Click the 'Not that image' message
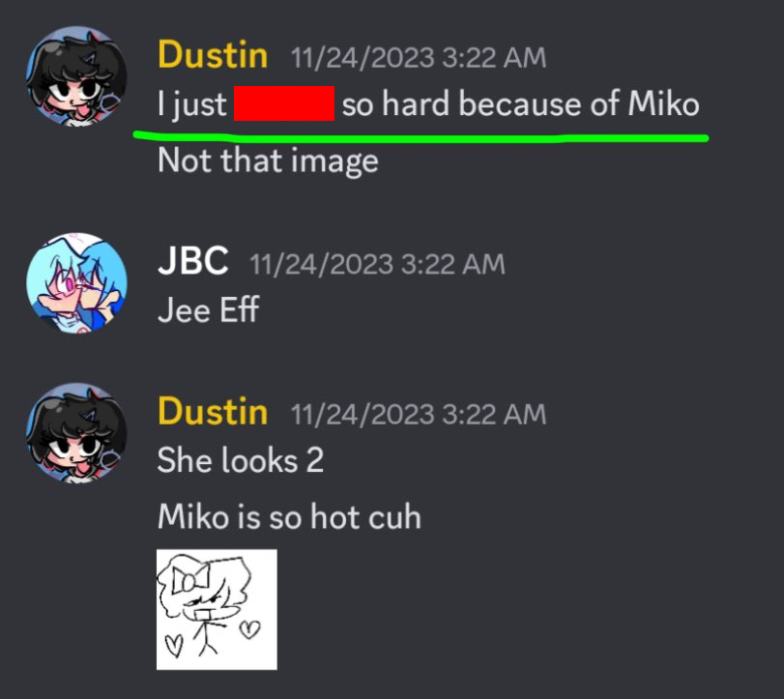 (x=268, y=161)
